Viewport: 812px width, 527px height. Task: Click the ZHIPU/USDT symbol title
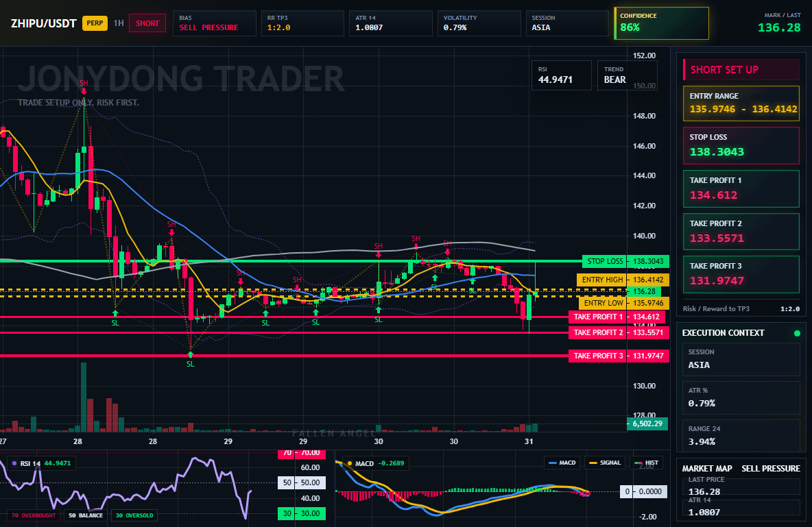coord(43,23)
